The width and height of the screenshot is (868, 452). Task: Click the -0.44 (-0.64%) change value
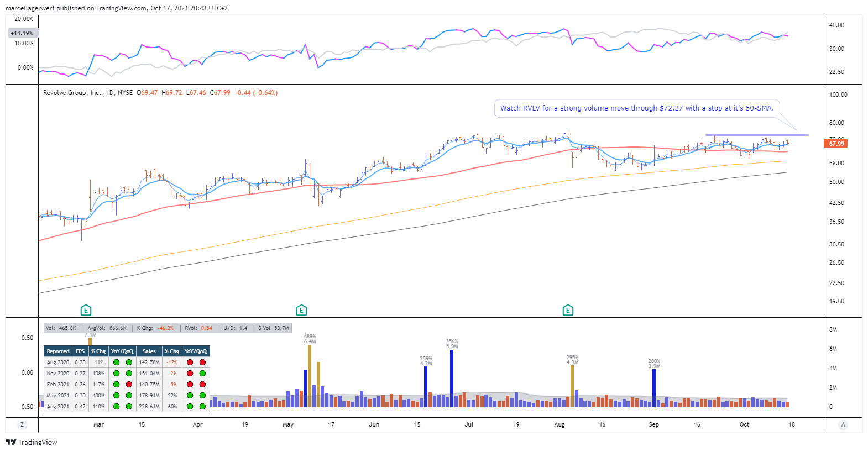[256, 93]
